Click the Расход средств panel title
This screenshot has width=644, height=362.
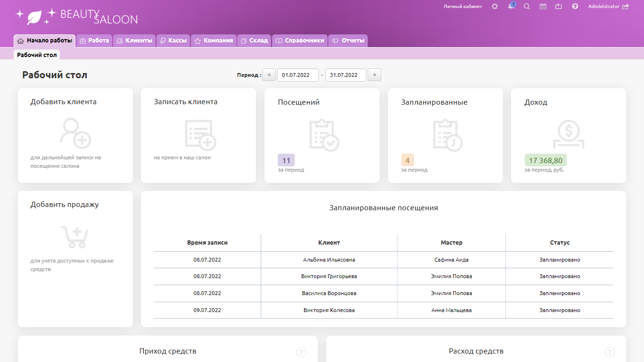click(476, 351)
